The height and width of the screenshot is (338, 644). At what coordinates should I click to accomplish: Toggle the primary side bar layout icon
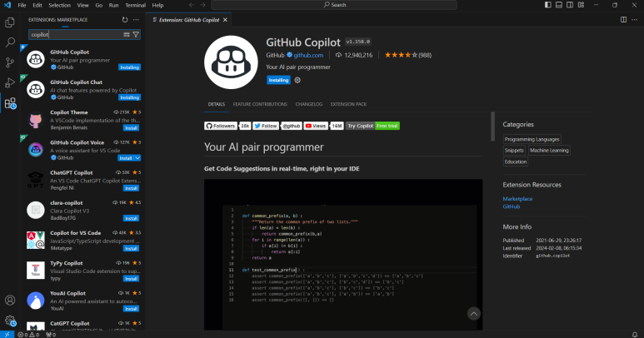tap(548, 5)
